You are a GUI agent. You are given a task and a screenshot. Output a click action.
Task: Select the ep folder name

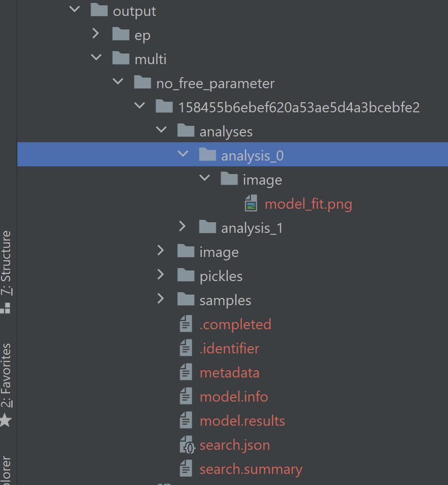[x=143, y=36]
